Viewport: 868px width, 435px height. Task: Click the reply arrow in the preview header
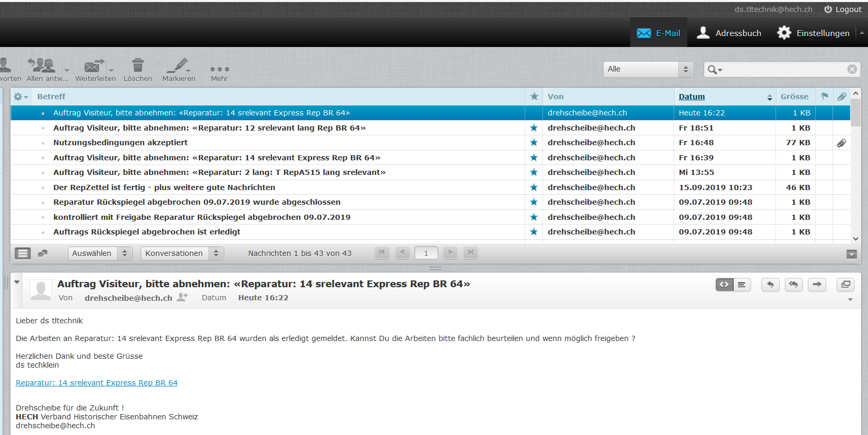(770, 285)
